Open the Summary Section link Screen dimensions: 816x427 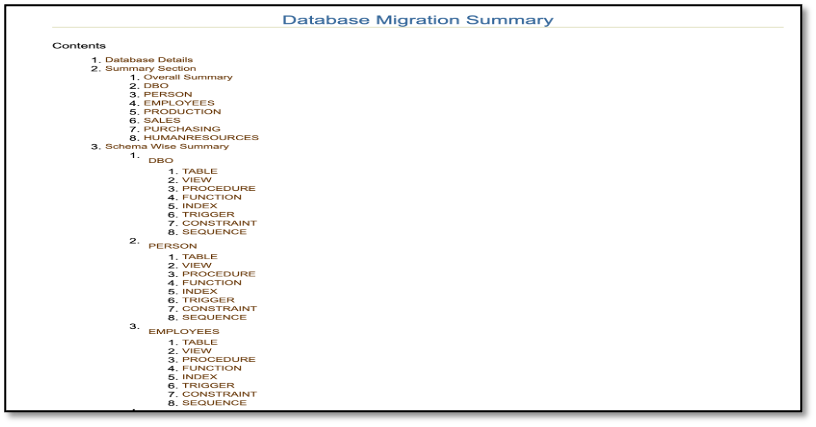[150, 69]
